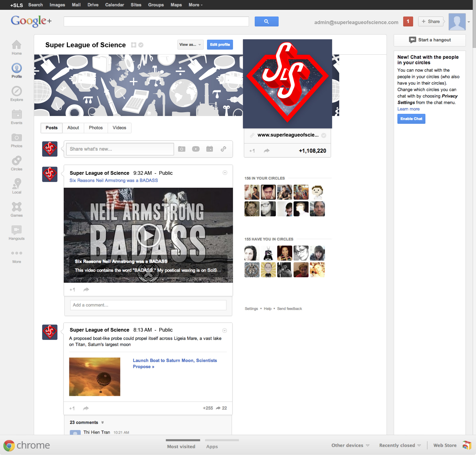The image size is (476, 455).
Task: Click the Start a hangout button
Action: click(430, 40)
